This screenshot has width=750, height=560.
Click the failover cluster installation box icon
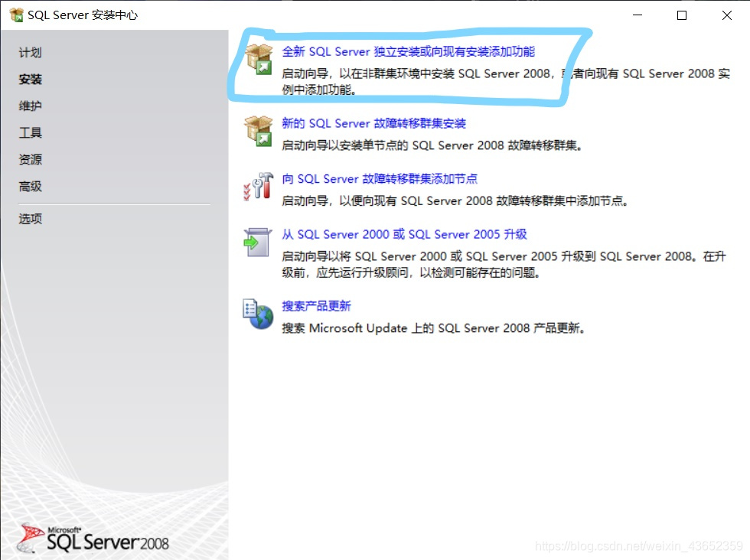coord(259,131)
